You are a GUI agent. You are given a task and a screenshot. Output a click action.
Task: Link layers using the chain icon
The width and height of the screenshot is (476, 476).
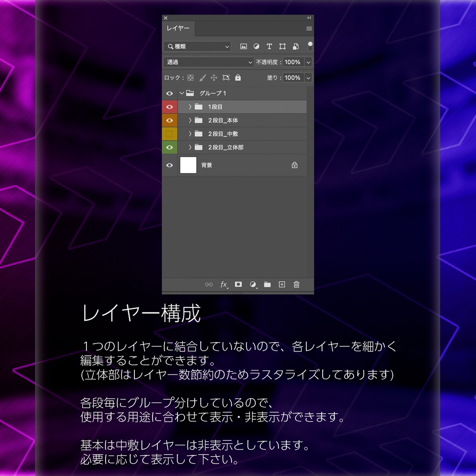[209, 284]
